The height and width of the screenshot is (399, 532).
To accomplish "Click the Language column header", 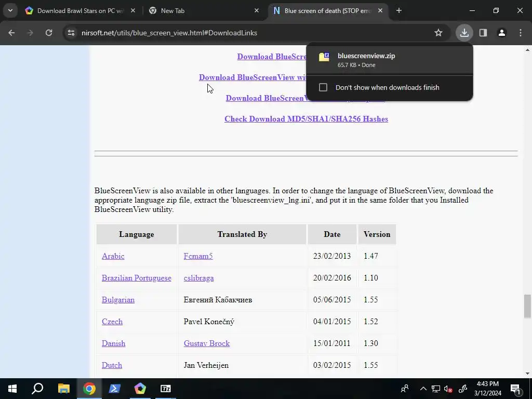I will click(137, 234).
